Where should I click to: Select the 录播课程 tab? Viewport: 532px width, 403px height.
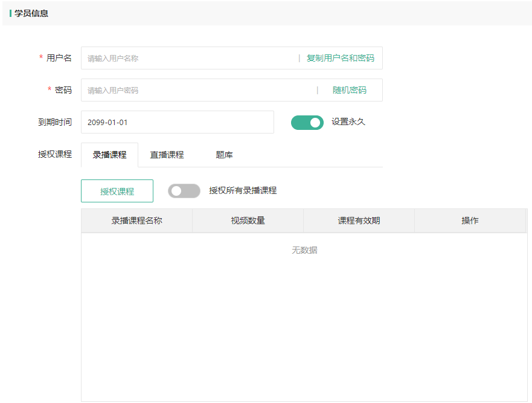109,155
